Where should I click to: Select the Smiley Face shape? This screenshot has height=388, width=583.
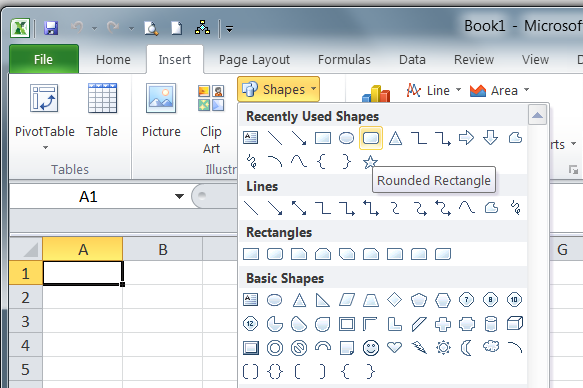pos(371,348)
